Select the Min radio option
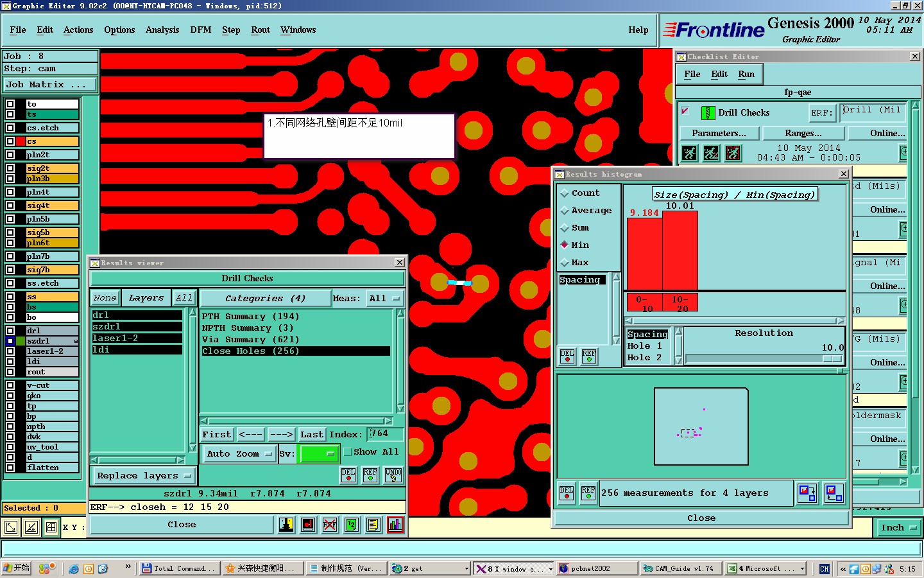The width and height of the screenshot is (924, 578). [x=565, y=245]
